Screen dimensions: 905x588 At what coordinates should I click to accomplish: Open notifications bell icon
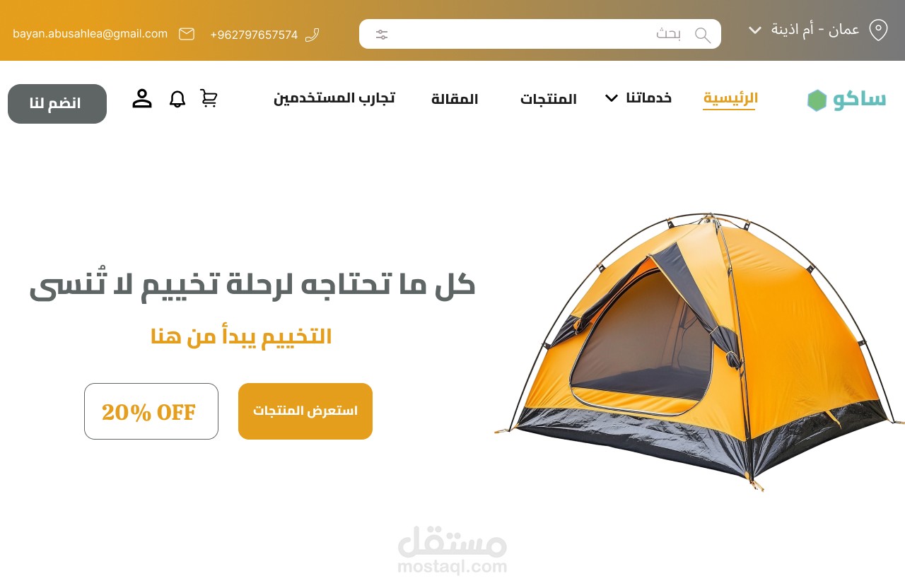tap(177, 99)
